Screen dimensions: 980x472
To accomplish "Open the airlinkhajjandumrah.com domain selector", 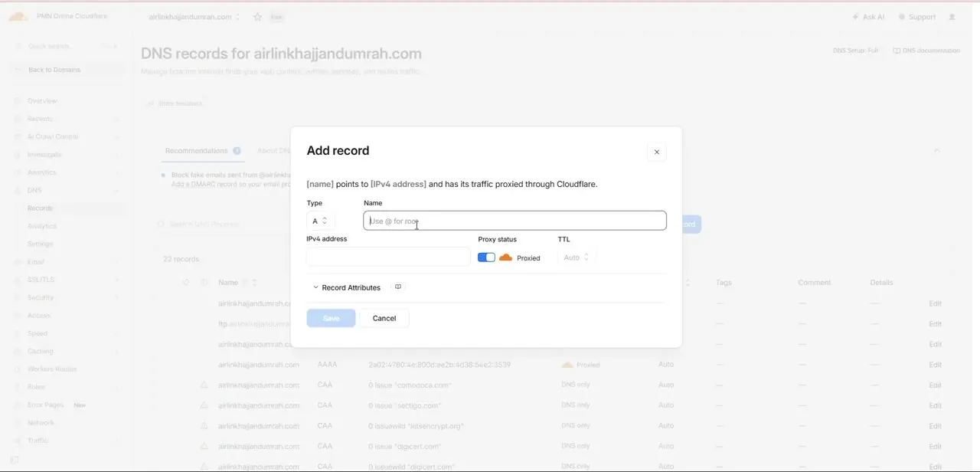I will (x=194, y=17).
